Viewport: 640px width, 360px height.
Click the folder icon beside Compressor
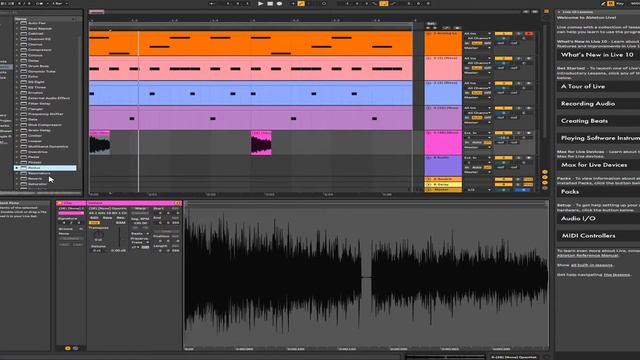point(24,50)
